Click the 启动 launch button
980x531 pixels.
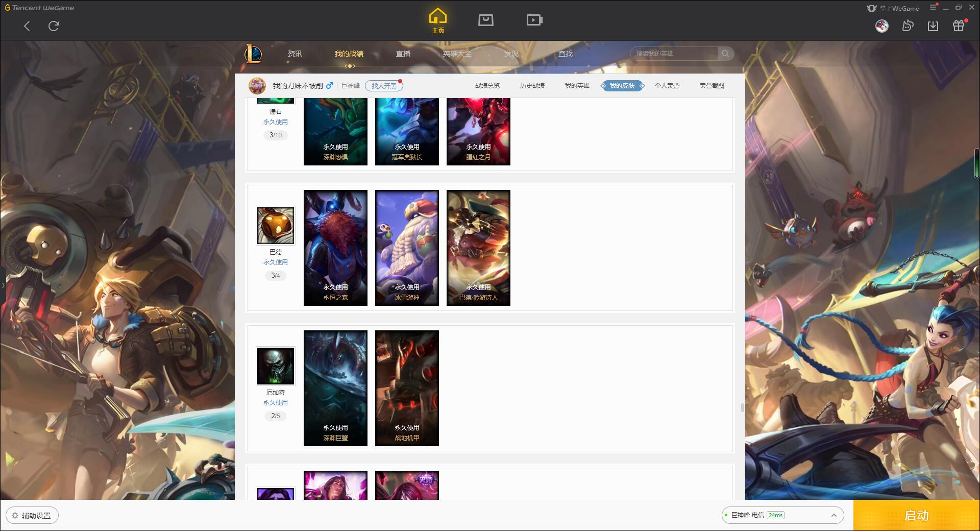(916, 516)
